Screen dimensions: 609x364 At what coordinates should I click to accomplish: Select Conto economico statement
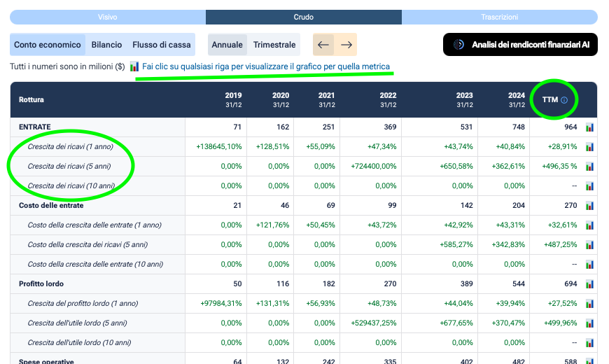(48, 45)
